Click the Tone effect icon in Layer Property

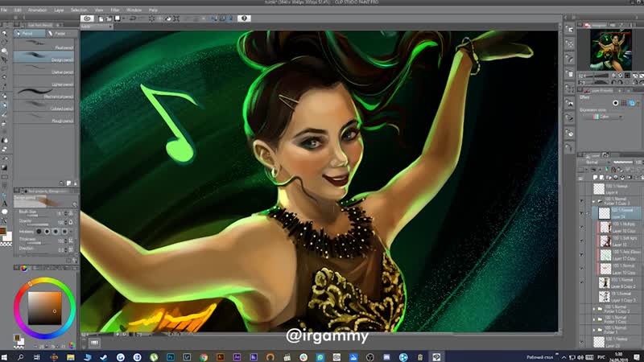pyautogui.click(x=623, y=103)
